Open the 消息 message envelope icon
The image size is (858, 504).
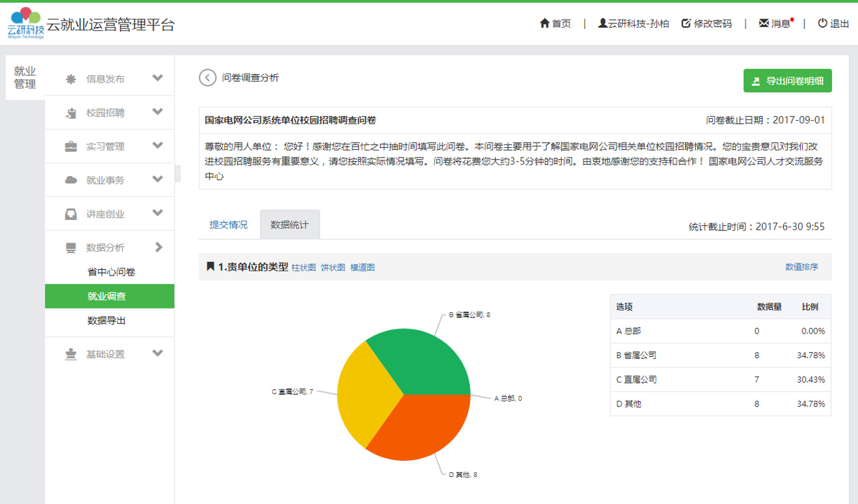click(764, 23)
